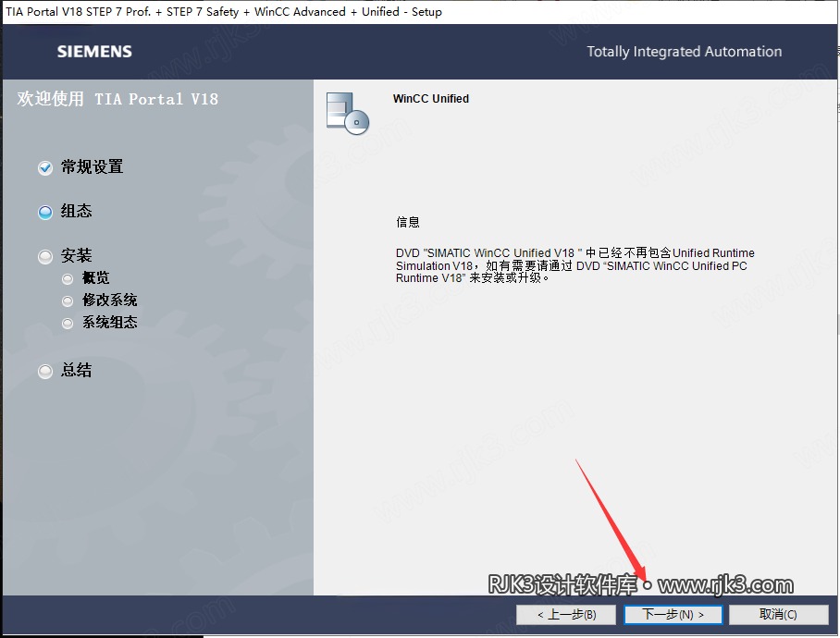This screenshot has width=840, height=638.
Task: Click the WinCC Unified heading text
Action: point(431,99)
